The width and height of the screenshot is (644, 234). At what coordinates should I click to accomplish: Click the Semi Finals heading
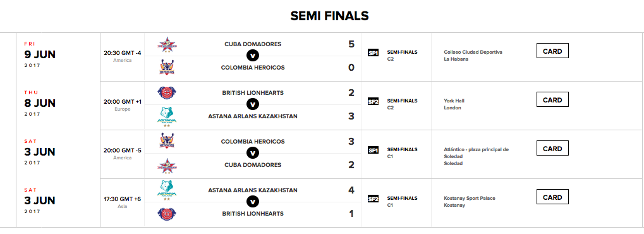point(329,16)
